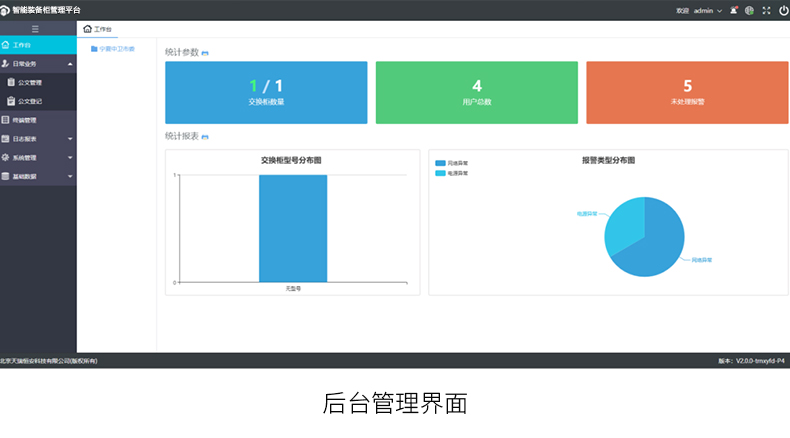Open 公文登记 submenu item

pyautogui.click(x=30, y=101)
